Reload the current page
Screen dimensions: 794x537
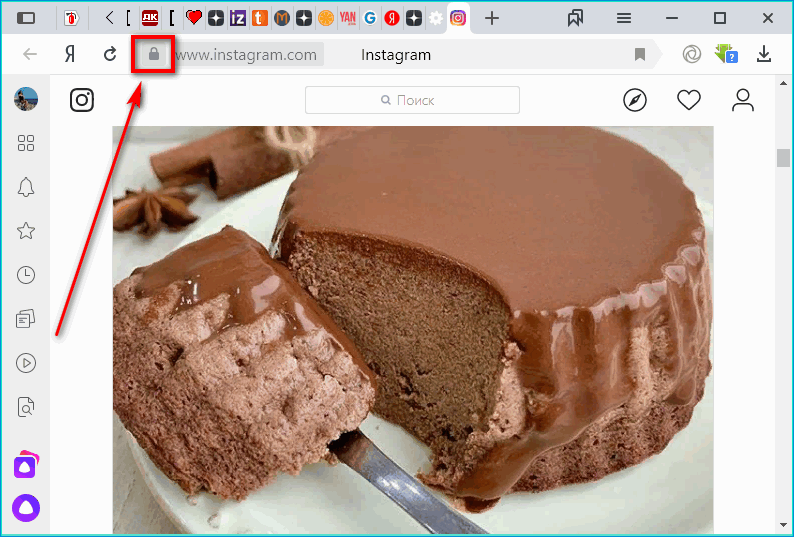tap(110, 55)
